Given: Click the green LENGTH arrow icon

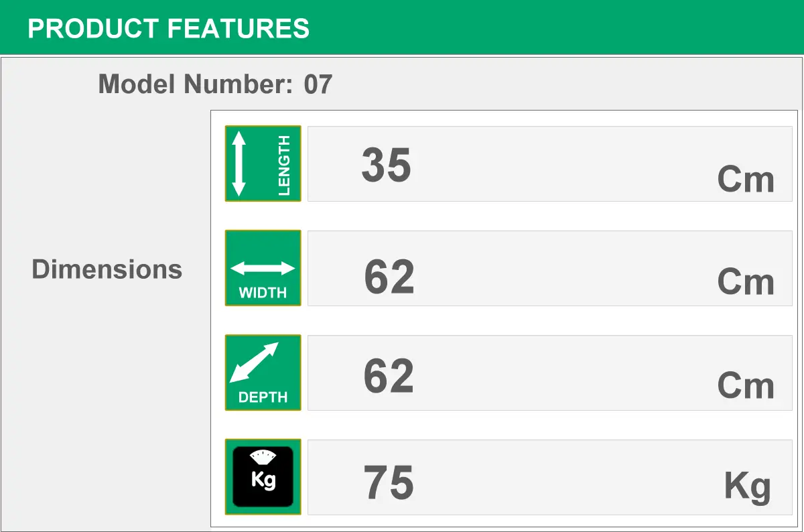Looking at the screenshot, I should click(x=263, y=163).
